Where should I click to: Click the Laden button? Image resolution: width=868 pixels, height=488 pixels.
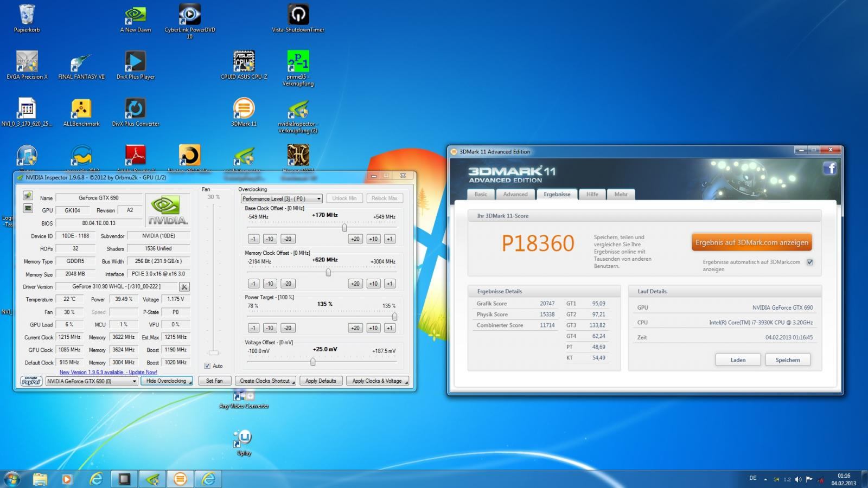click(738, 360)
